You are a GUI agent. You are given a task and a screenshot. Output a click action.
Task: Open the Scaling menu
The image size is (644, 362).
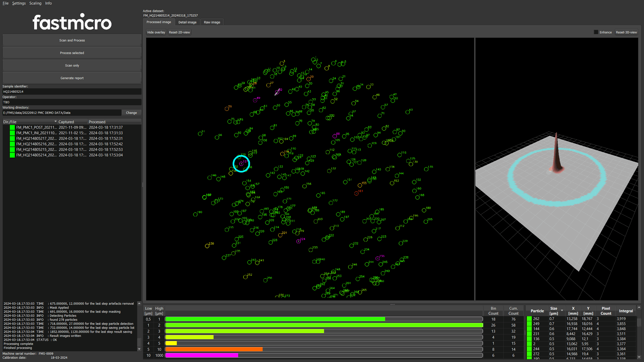(35, 3)
